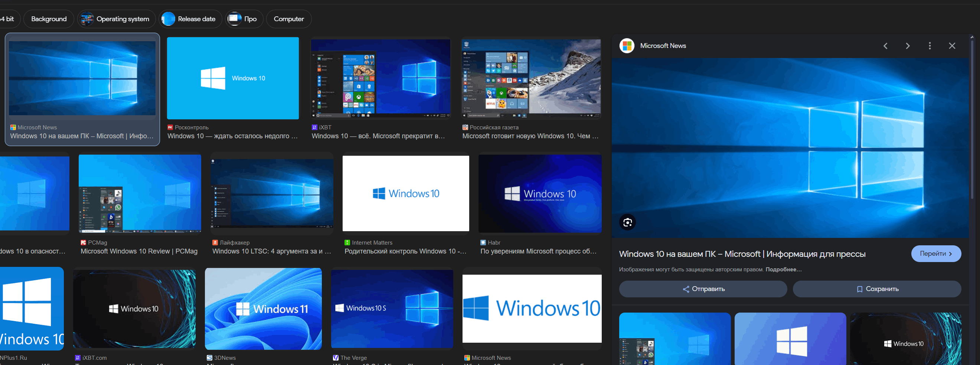Open NPlus1.Ru Windows logo thumbnail
The width and height of the screenshot is (980, 365).
coord(32,309)
